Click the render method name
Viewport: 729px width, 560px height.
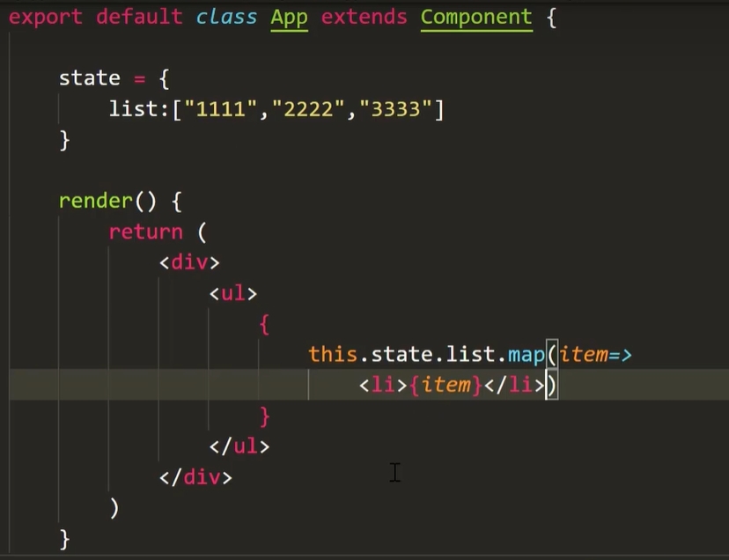pos(95,202)
